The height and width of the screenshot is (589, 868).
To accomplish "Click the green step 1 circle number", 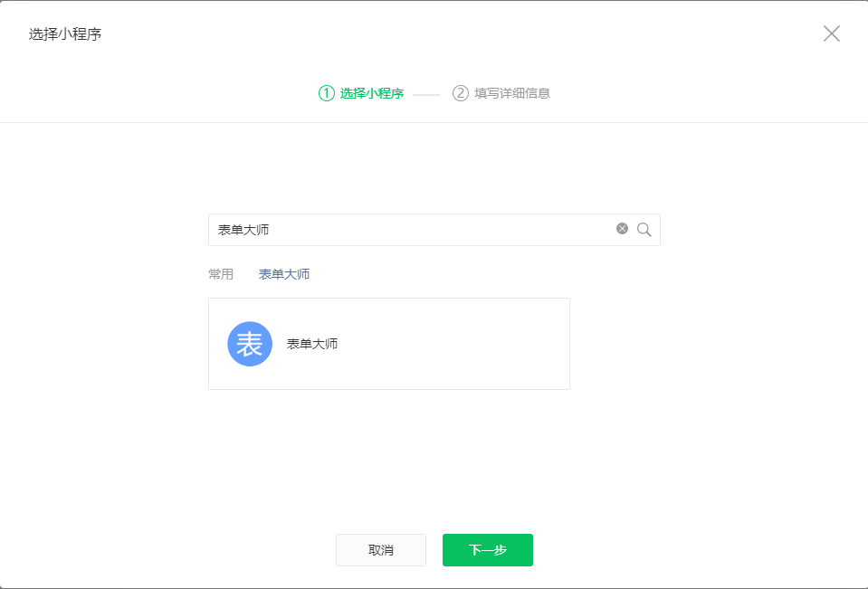I will click(327, 93).
